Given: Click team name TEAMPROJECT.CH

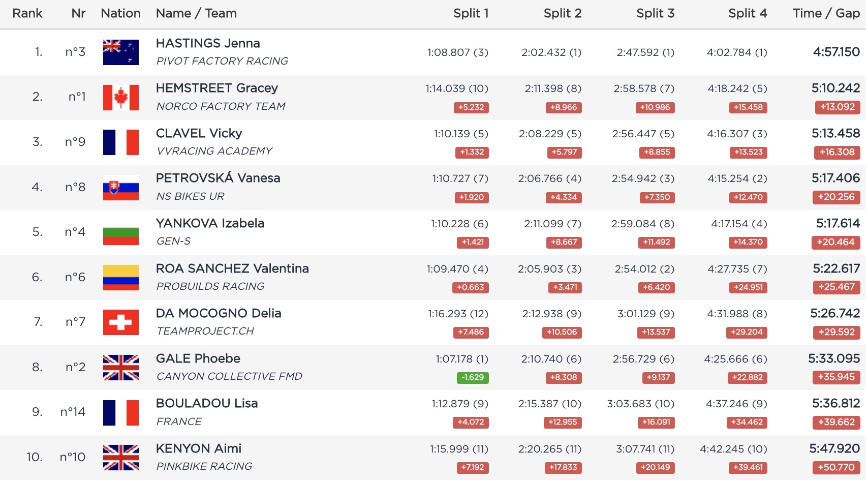Looking at the screenshot, I should click(205, 331).
